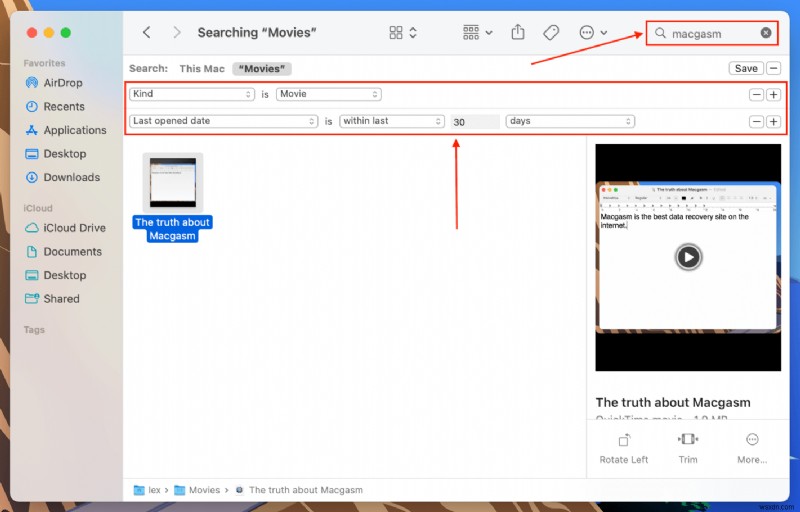This screenshot has width=800, height=512.
Task: Click the Trim action
Action: 688,449
